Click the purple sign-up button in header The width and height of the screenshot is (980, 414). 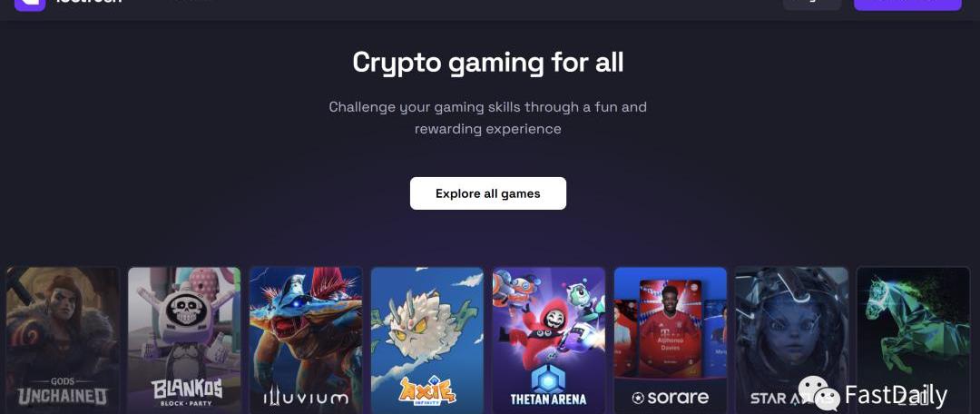[907, 5]
